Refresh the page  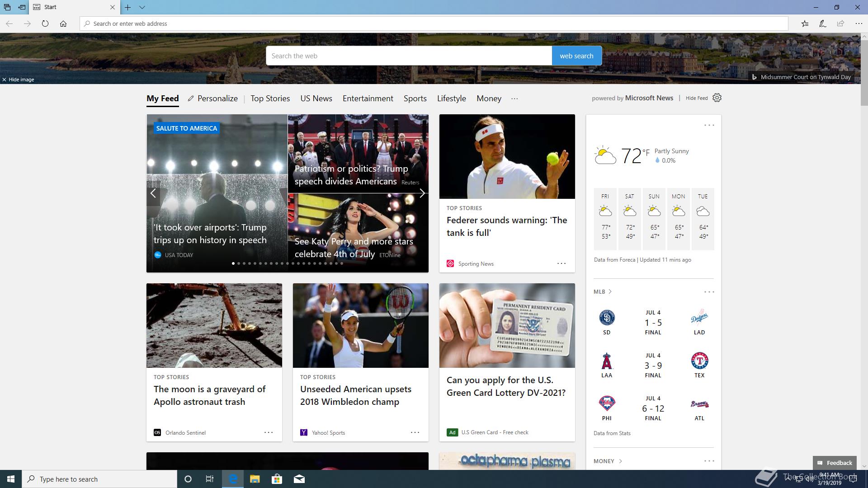45,23
